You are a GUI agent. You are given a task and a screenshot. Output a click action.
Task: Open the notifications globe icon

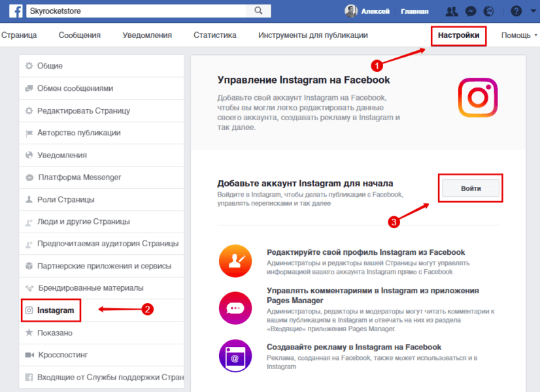coord(489,11)
